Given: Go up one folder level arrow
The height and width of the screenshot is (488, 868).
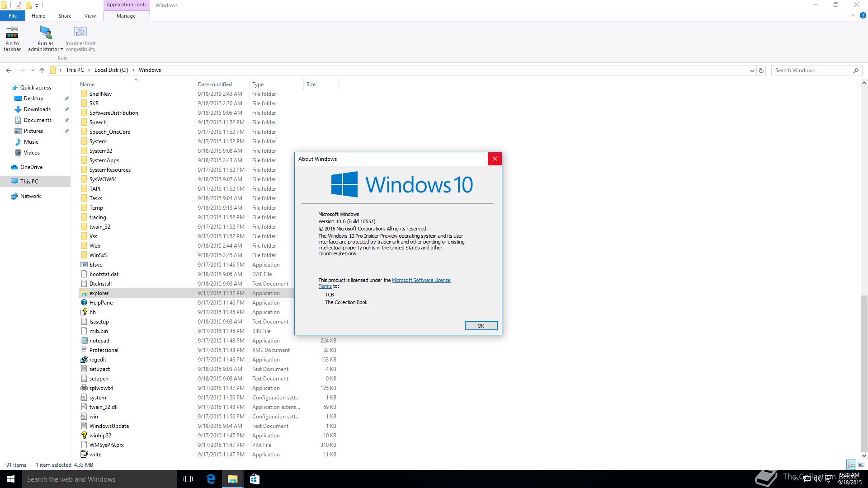Looking at the screenshot, I should pos(42,70).
